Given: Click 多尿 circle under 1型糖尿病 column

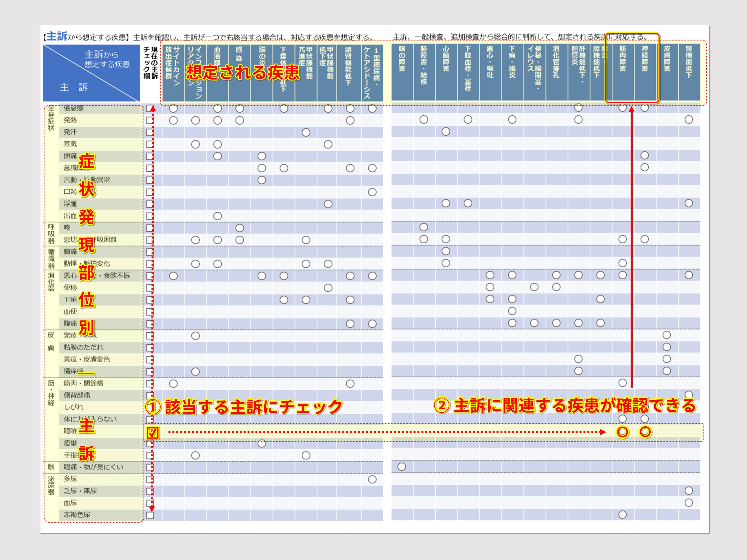Looking at the screenshot, I should [x=372, y=479].
